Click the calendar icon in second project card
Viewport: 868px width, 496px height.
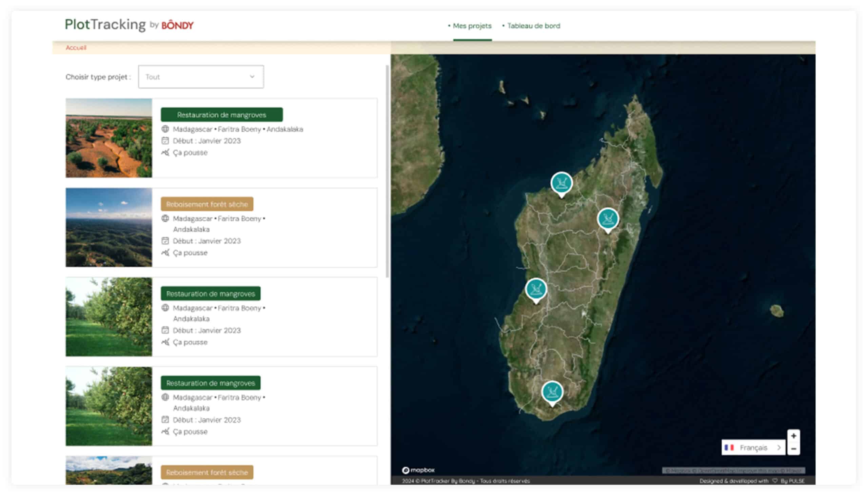(165, 241)
